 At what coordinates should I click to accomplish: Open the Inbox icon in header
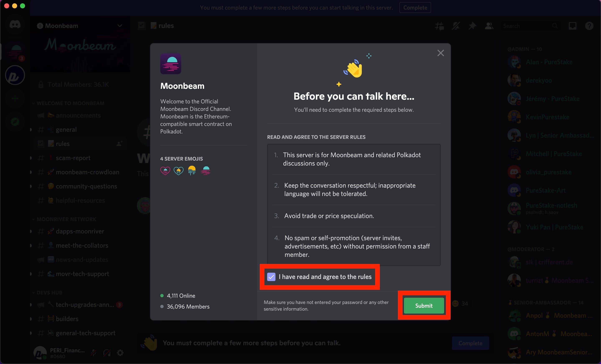572,26
